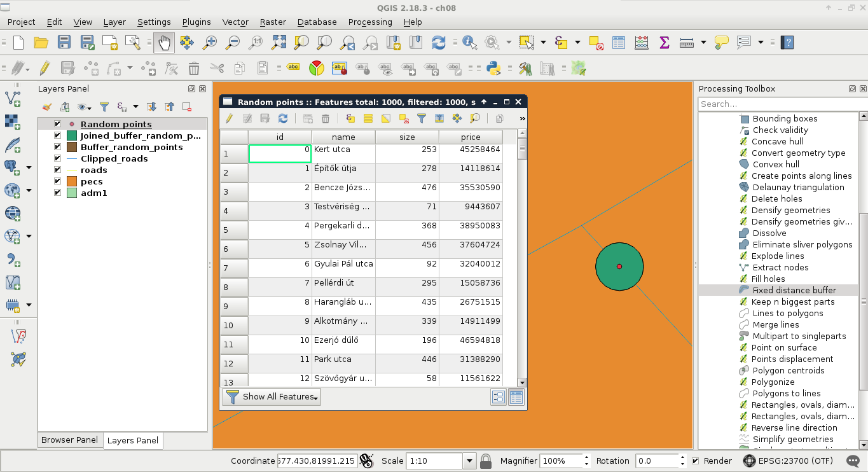This screenshot has width=868, height=472.
Task: Reload the attribute table
Action: tap(283, 118)
